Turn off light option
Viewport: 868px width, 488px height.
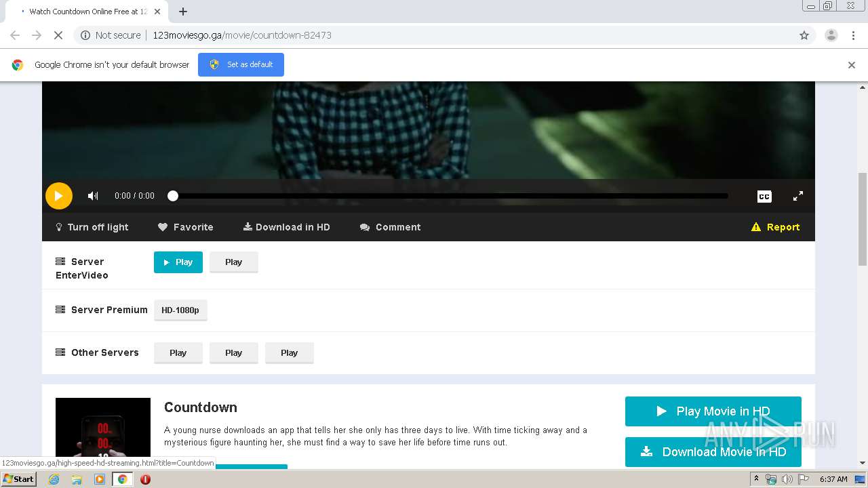tap(92, 227)
